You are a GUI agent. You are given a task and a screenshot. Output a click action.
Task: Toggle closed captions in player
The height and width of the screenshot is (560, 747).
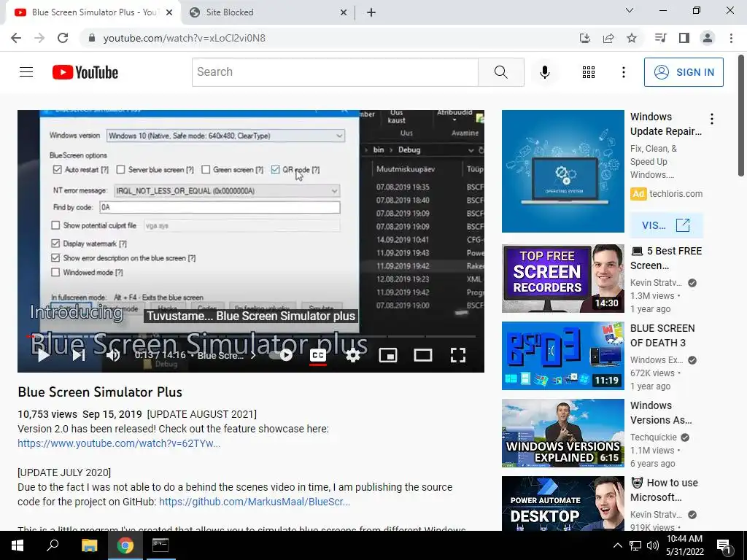318,355
